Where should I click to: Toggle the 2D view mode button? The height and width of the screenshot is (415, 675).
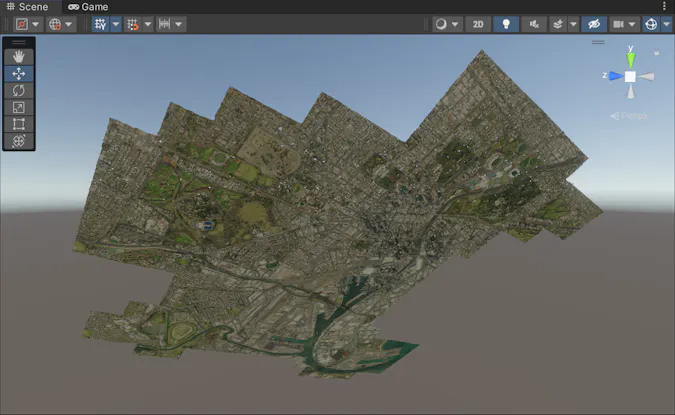pos(478,24)
